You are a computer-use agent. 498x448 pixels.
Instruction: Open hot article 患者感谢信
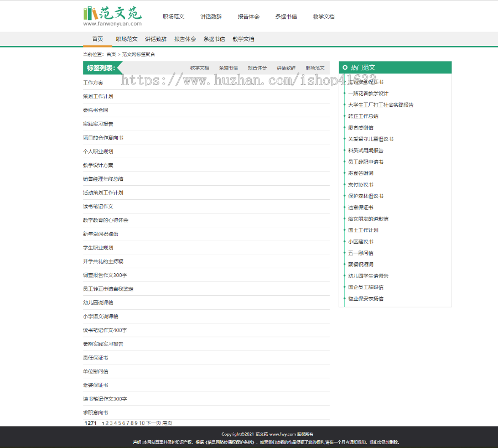360,128
